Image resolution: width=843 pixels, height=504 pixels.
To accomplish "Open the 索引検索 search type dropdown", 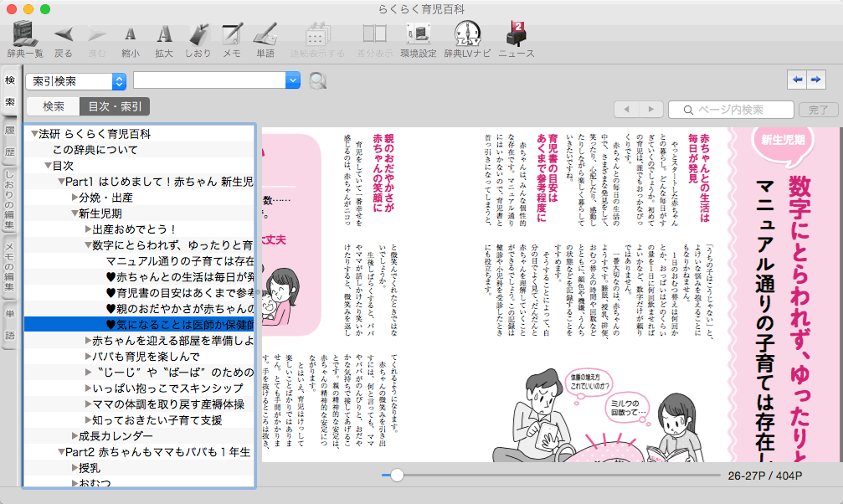I will [x=76, y=81].
